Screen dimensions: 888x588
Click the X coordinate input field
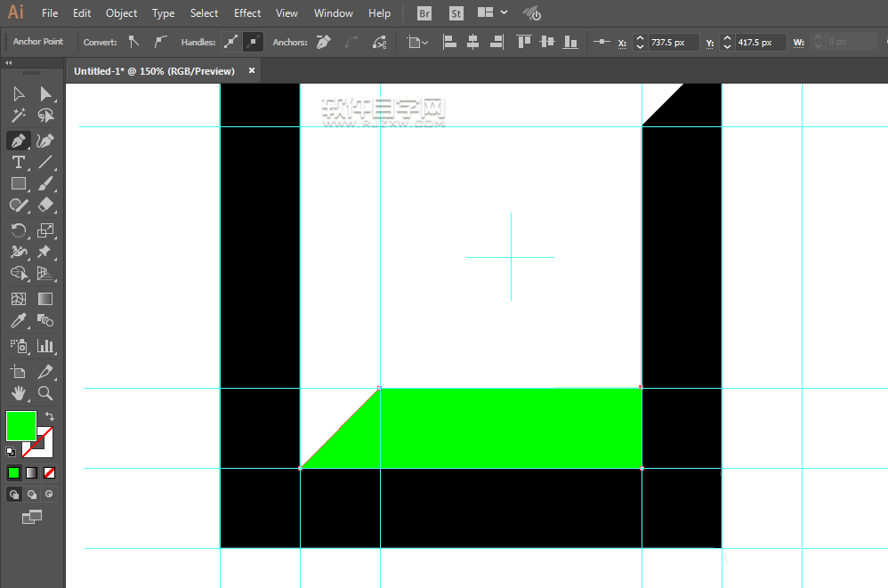(x=672, y=42)
